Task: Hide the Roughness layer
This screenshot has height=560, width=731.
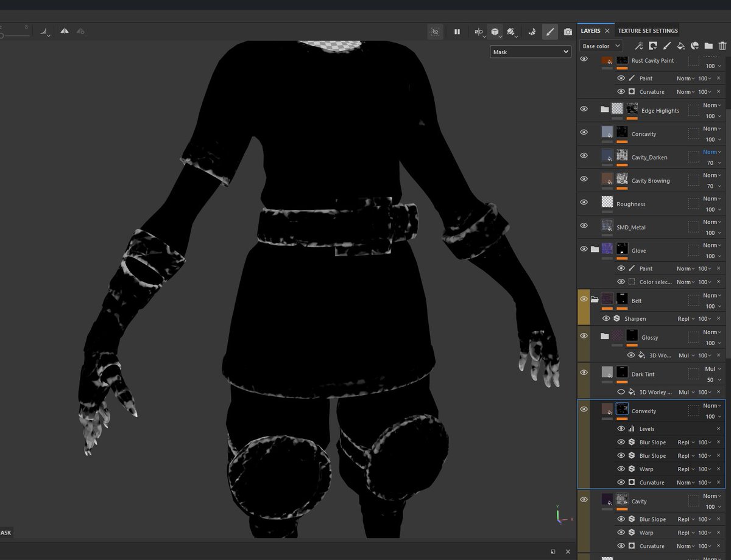Action: coord(584,202)
